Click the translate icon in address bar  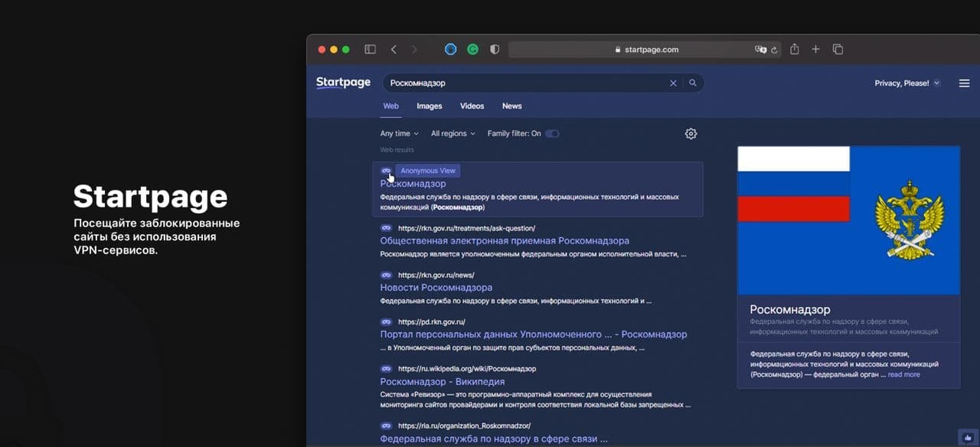(760, 49)
